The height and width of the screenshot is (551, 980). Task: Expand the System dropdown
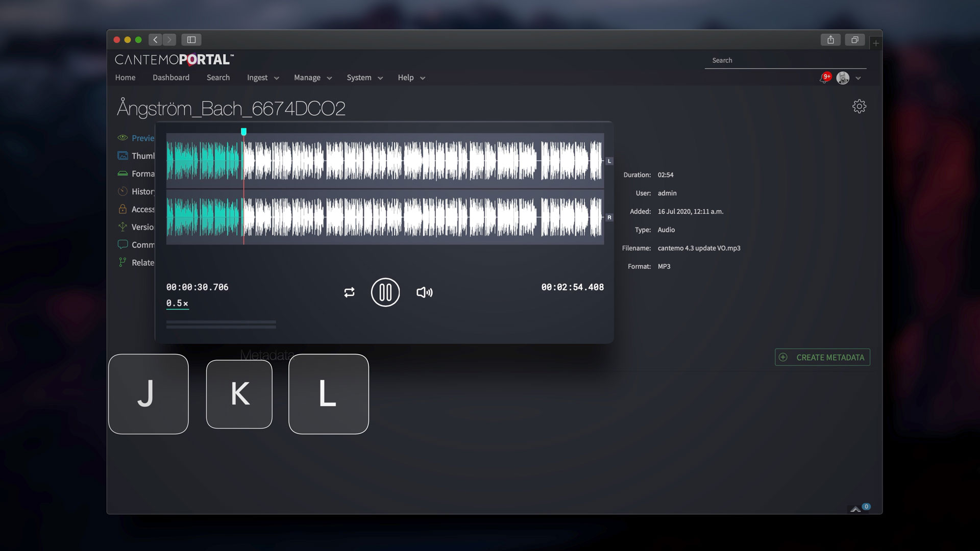[364, 78]
